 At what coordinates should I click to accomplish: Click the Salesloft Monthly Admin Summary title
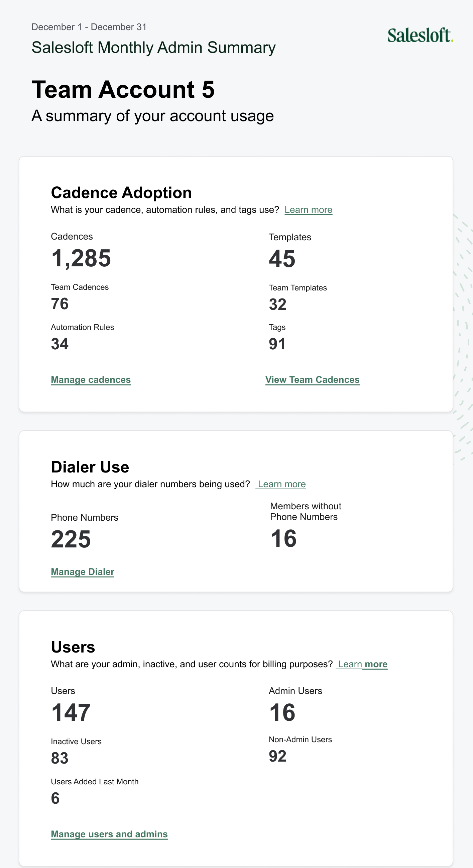click(153, 48)
